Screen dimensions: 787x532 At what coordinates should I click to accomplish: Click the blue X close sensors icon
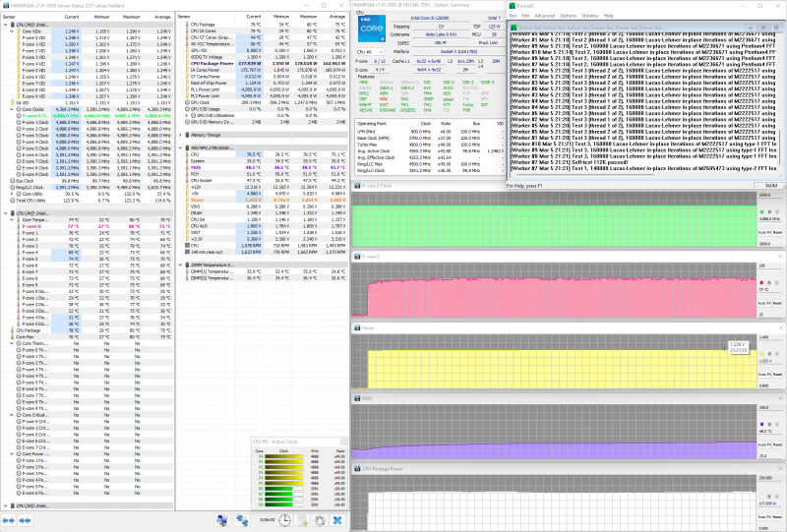coord(337,520)
